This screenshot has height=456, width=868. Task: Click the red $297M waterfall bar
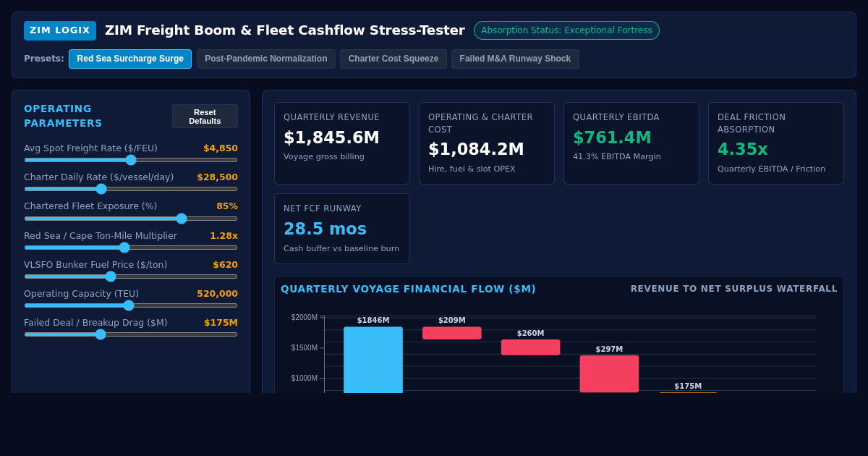tap(609, 373)
